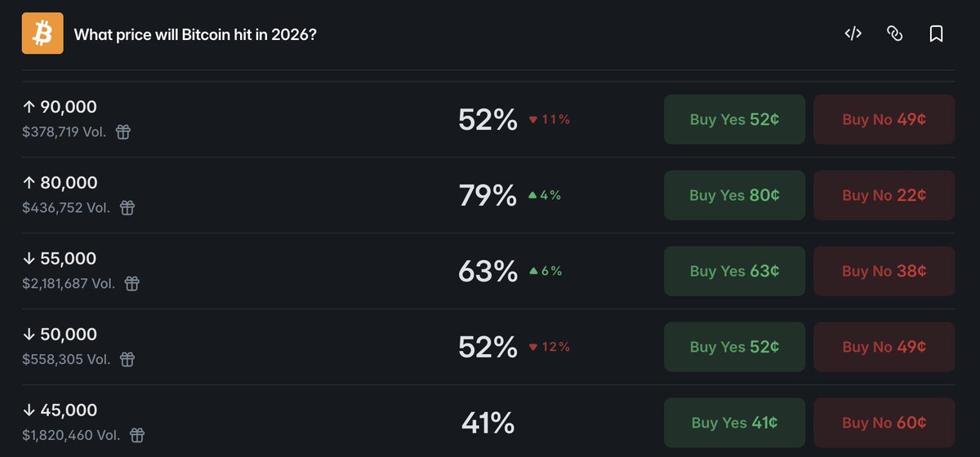Click the 41% chance for ↓ 45,000
This screenshot has width=980, height=457.
(488, 423)
